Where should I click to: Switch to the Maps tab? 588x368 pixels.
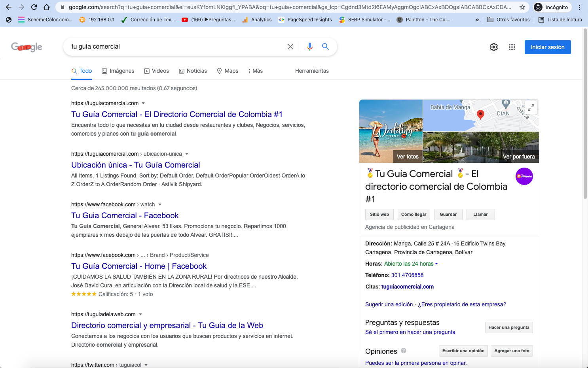pyautogui.click(x=228, y=71)
